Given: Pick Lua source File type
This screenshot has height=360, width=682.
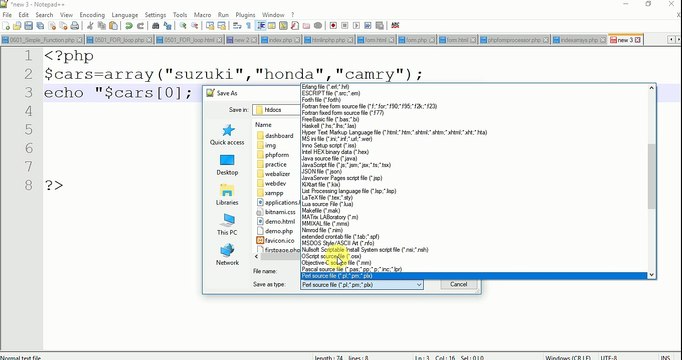Looking at the screenshot, I should click(327, 204).
